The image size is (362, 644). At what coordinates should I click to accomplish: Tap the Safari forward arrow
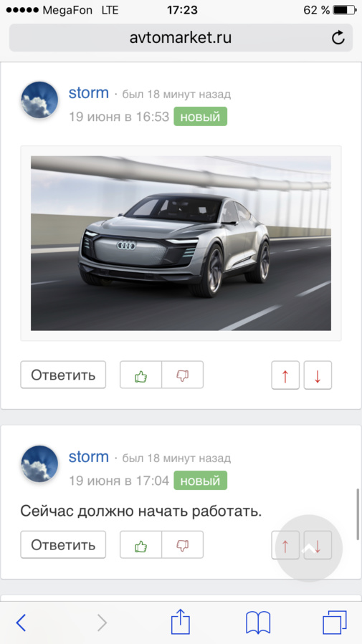[102, 623]
